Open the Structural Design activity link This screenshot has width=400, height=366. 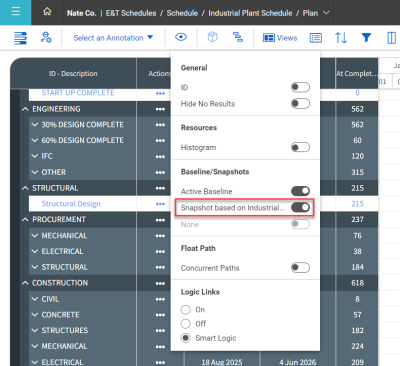point(71,204)
